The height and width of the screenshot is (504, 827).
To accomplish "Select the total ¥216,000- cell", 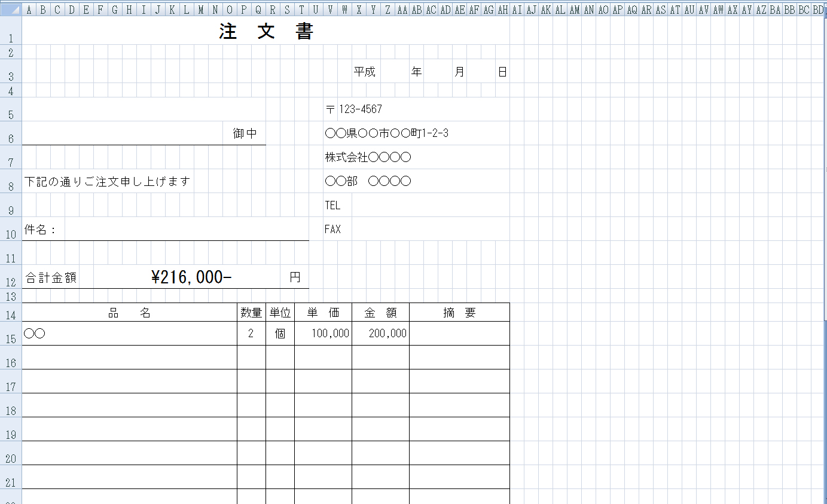I will 191,277.
